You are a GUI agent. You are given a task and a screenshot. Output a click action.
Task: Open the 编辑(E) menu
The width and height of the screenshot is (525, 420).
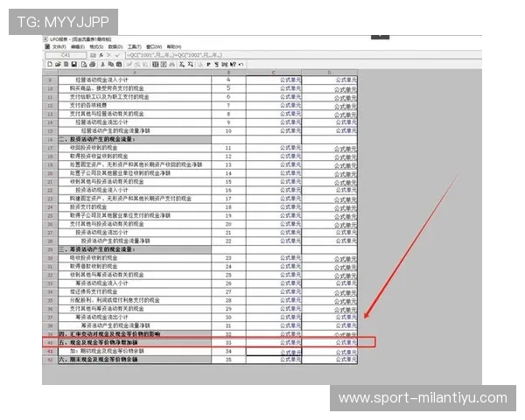point(78,46)
